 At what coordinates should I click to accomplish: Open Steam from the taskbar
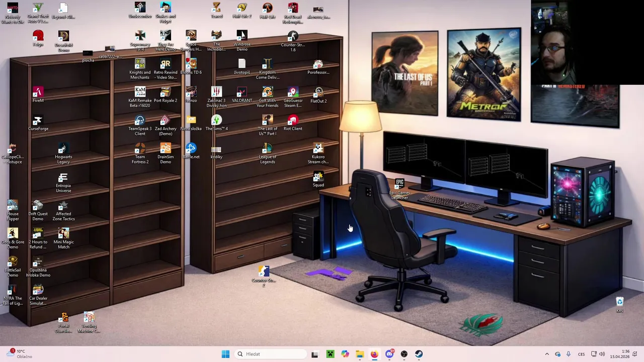click(x=419, y=354)
